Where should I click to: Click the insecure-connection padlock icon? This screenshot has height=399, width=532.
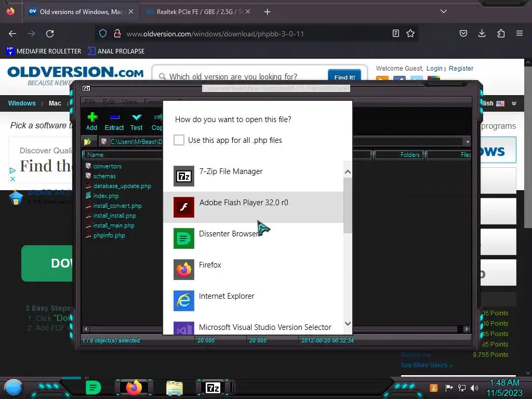117,33
